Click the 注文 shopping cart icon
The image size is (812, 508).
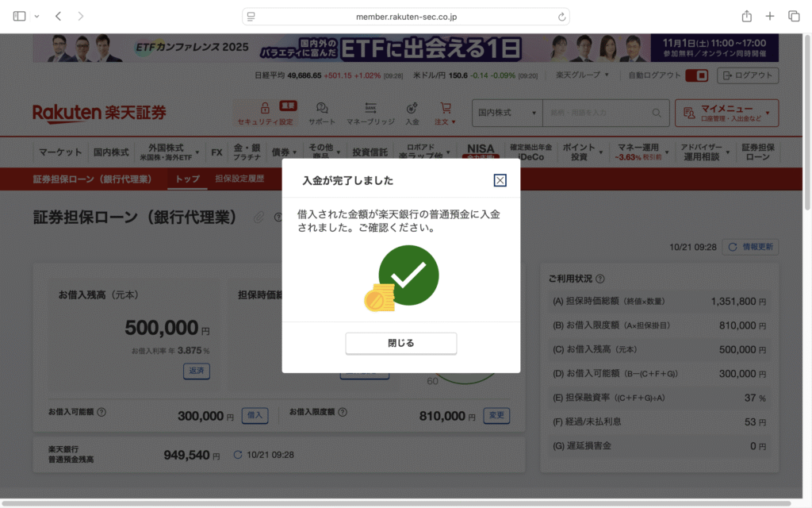[x=445, y=108]
